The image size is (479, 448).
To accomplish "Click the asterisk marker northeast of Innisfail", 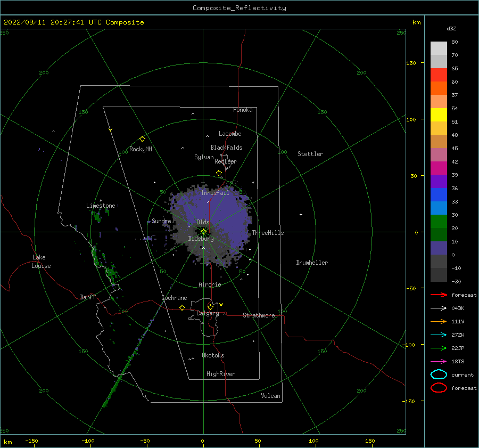I will [253, 183].
